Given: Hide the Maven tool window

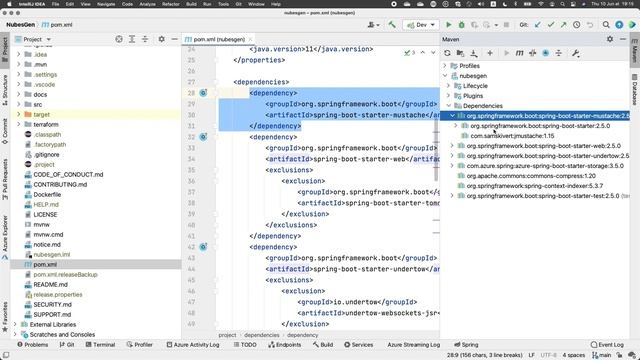Looking at the screenshot, I should (623, 39).
